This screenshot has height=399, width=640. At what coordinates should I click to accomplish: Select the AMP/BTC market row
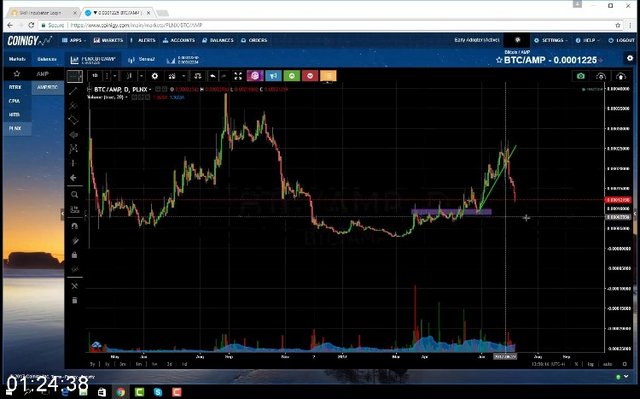[47, 87]
